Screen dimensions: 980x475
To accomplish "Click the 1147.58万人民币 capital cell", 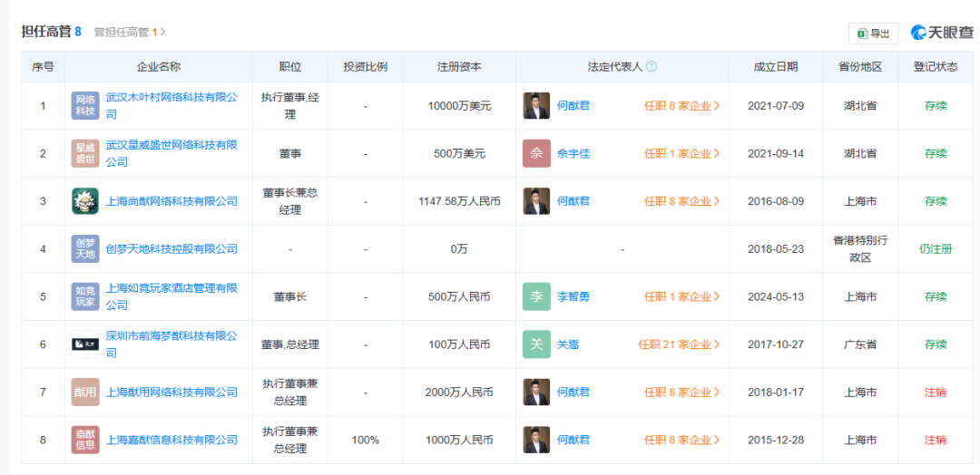I will coord(459,201).
